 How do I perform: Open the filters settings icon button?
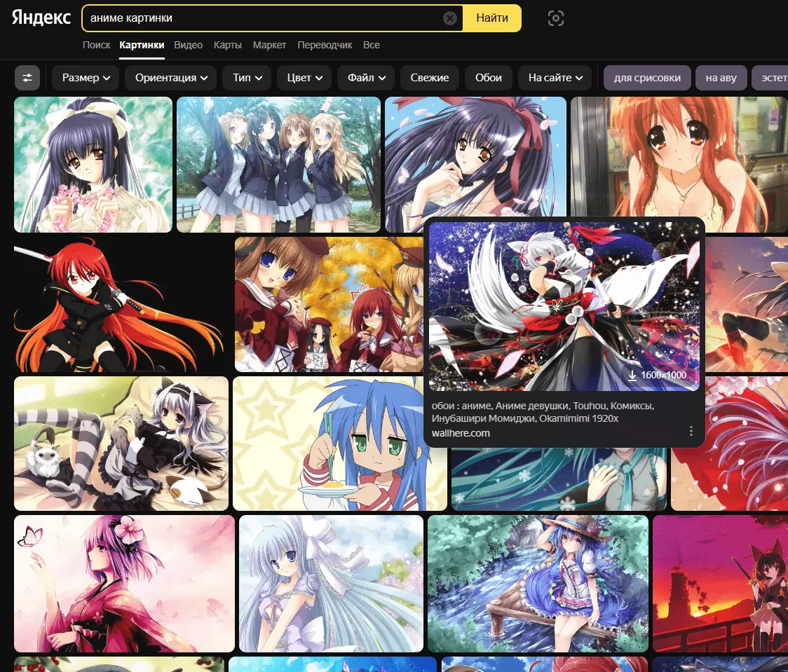point(27,78)
